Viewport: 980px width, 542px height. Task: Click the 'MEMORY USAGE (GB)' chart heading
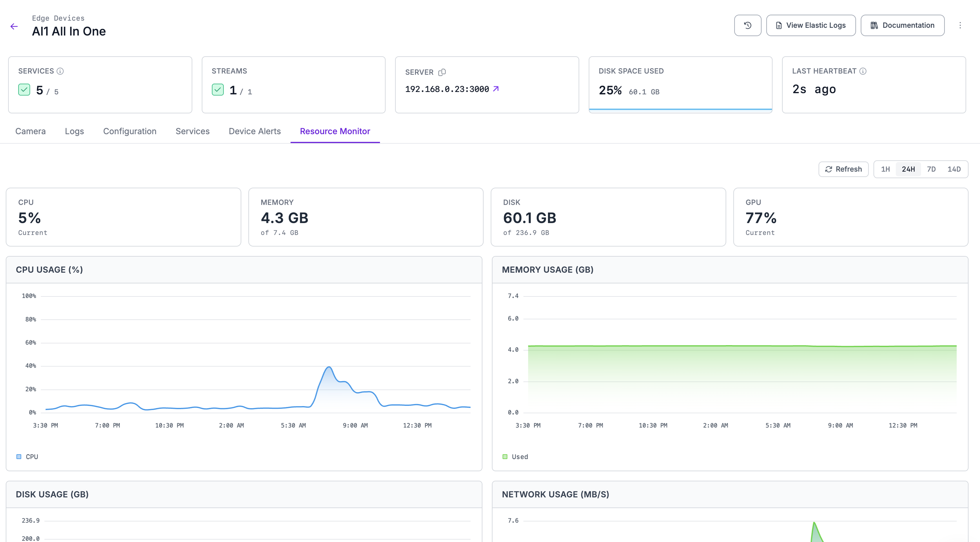coord(547,270)
